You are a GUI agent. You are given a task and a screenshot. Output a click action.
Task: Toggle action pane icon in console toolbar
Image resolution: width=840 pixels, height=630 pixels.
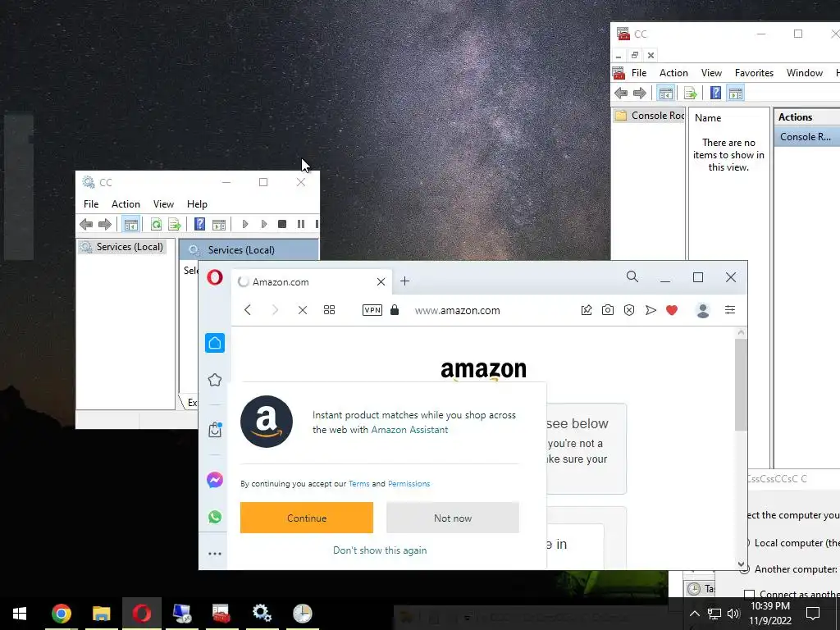click(x=736, y=94)
